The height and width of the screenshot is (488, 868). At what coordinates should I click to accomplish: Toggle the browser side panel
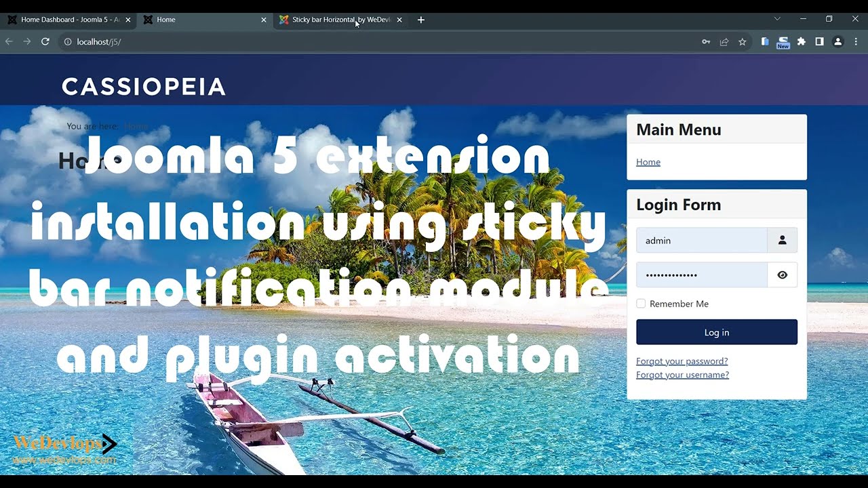pyautogui.click(x=819, y=41)
